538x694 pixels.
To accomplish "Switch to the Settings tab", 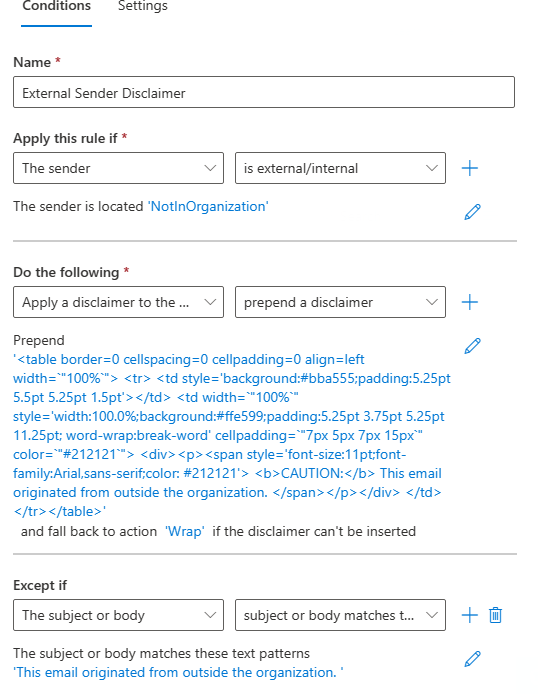I will click(x=142, y=6).
